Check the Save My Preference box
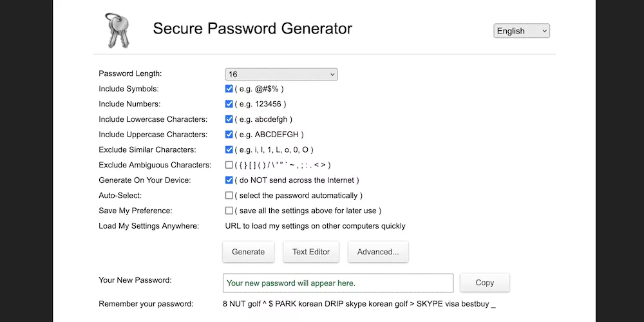Screen dimensions: 644x322 (229, 211)
